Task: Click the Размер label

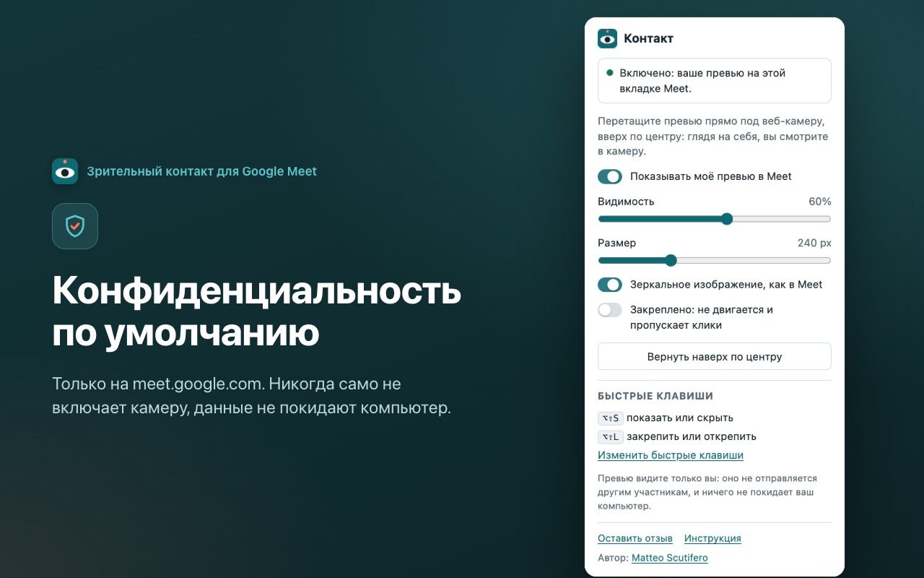Action: tap(617, 243)
